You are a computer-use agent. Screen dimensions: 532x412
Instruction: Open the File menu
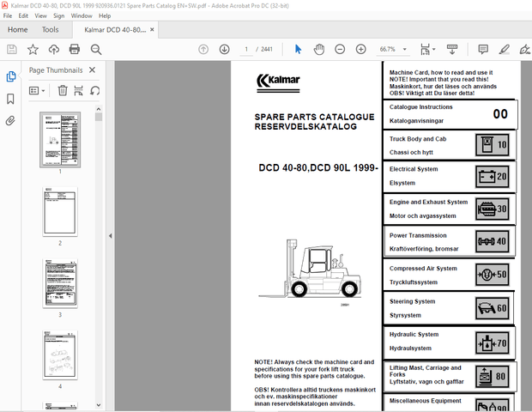tap(8, 16)
